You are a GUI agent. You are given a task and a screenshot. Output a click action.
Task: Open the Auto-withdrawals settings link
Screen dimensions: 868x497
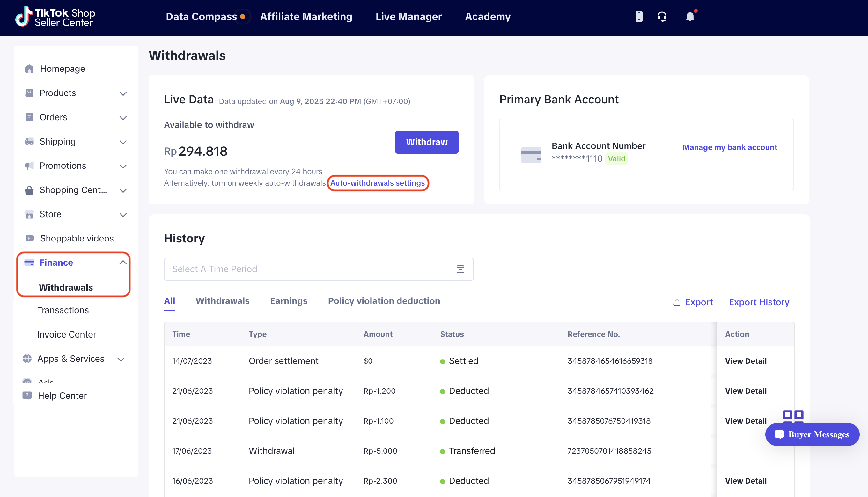tap(377, 183)
